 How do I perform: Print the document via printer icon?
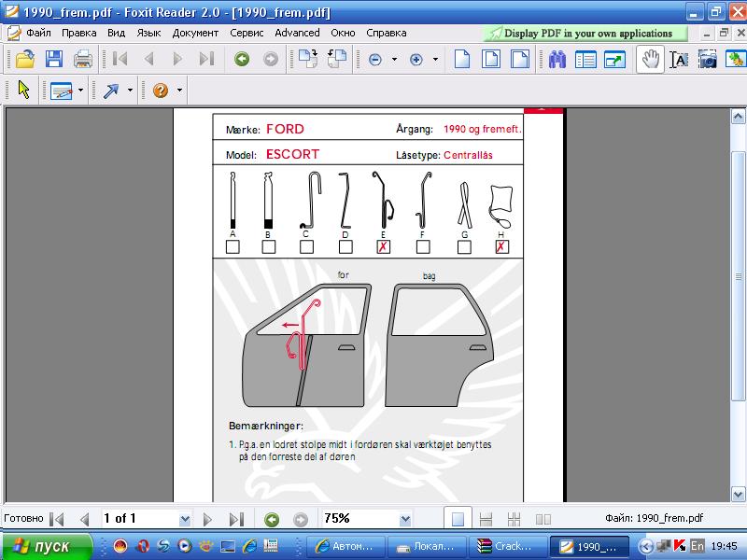pyautogui.click(x=83, y=60)
